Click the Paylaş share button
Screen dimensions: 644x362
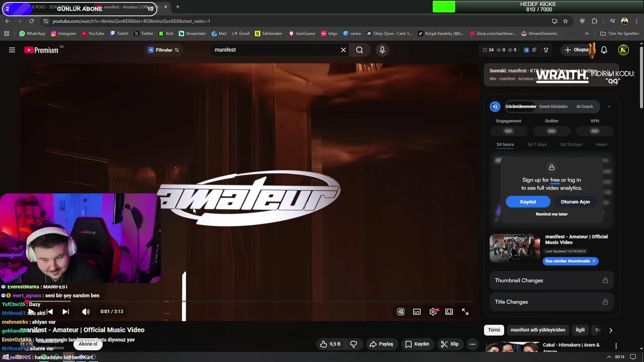(381, 344)
